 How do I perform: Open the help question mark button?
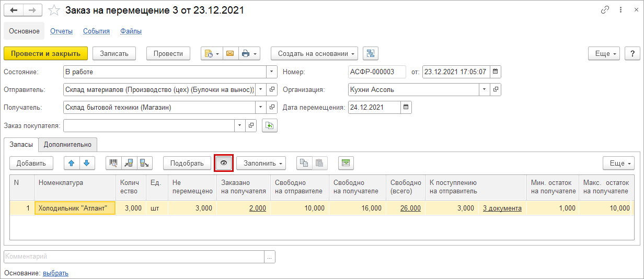point(632,53)
